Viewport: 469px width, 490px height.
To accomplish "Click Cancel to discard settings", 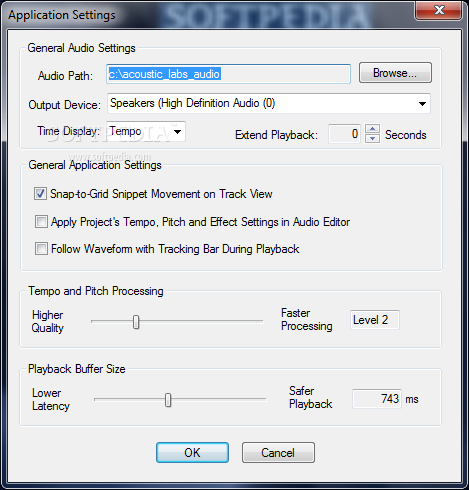I will [278, 453].
